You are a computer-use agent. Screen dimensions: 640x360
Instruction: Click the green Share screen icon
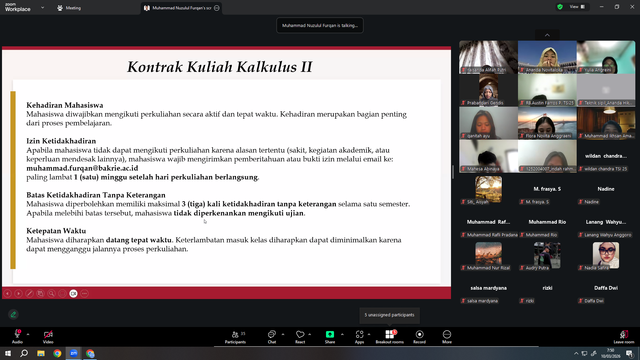click(x=330, y=334)
